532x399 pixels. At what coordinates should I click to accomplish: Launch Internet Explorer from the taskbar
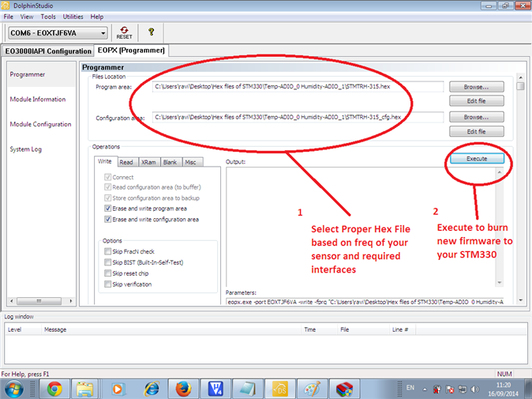pos(152,390)
